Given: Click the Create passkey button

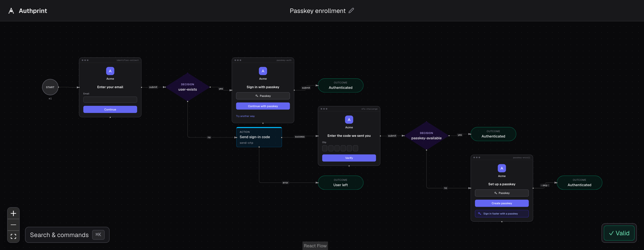Looking at the screenshot, I should coord(502,203).
